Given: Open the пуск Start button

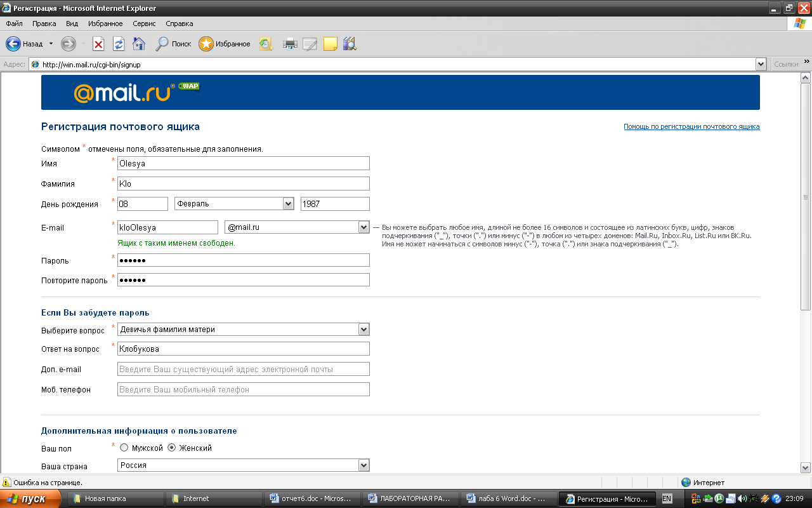Looking at the screenshot, I should tap(30, 499).
